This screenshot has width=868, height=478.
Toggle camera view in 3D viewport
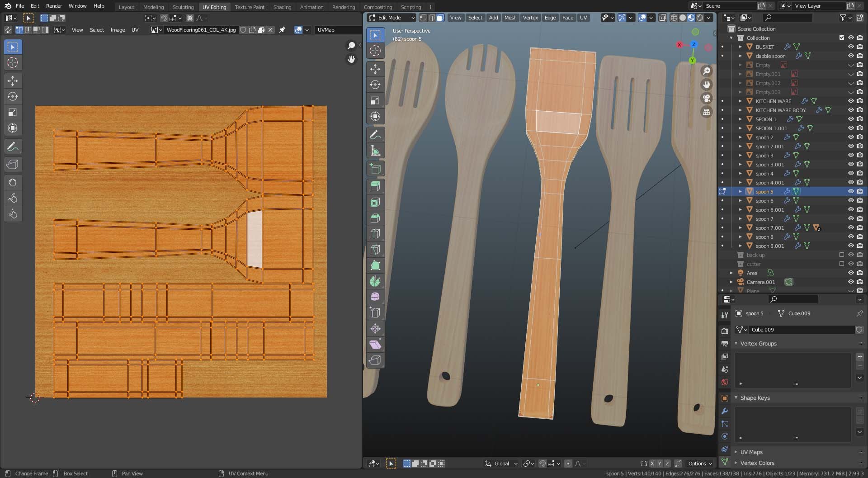point(707,98)
